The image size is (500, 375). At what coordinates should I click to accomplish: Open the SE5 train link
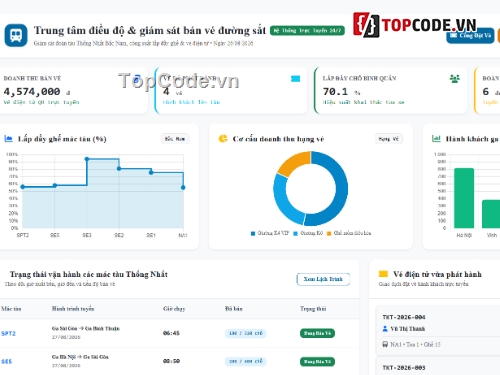6,361
